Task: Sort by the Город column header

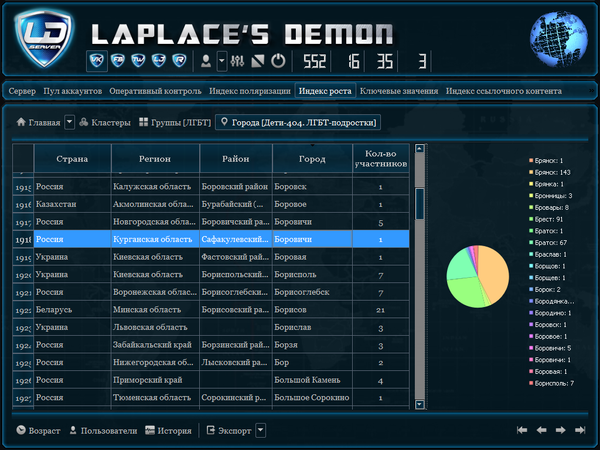Action: coord(312,158)
